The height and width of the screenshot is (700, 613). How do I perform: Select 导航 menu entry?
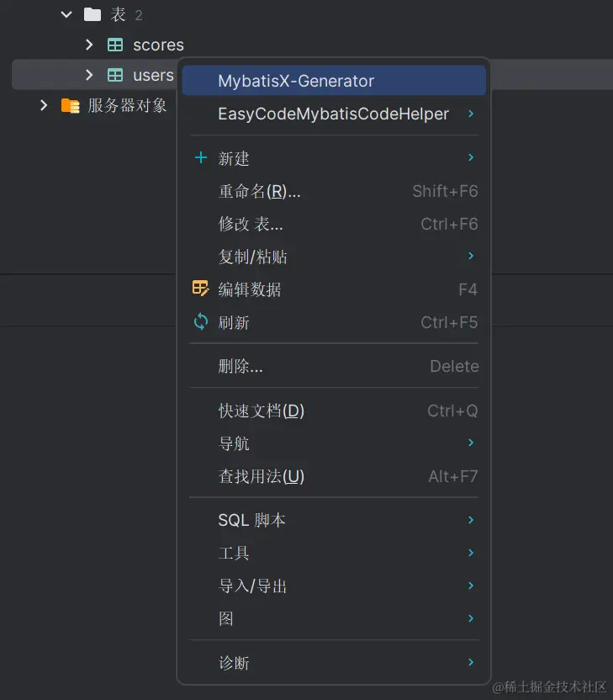[x=334, y=443]
